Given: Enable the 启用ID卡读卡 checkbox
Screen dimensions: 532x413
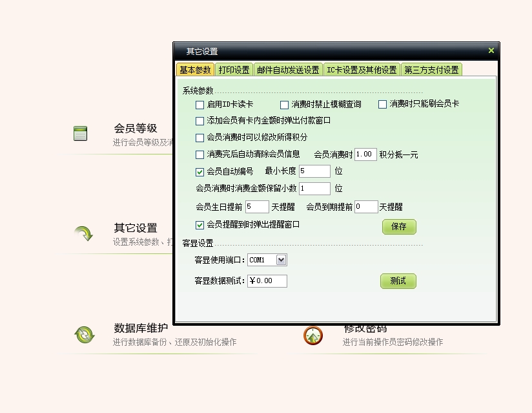Looking at the screenshot, I should coord(200,105).
